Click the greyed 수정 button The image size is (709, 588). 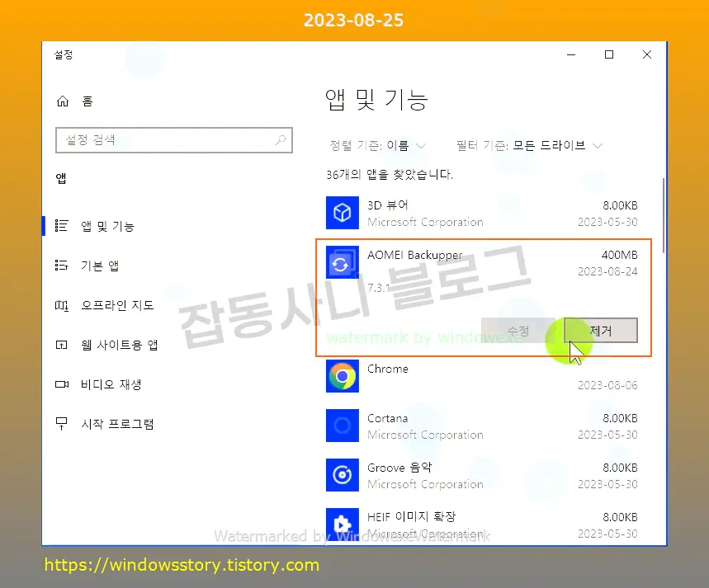coord(518,331)
